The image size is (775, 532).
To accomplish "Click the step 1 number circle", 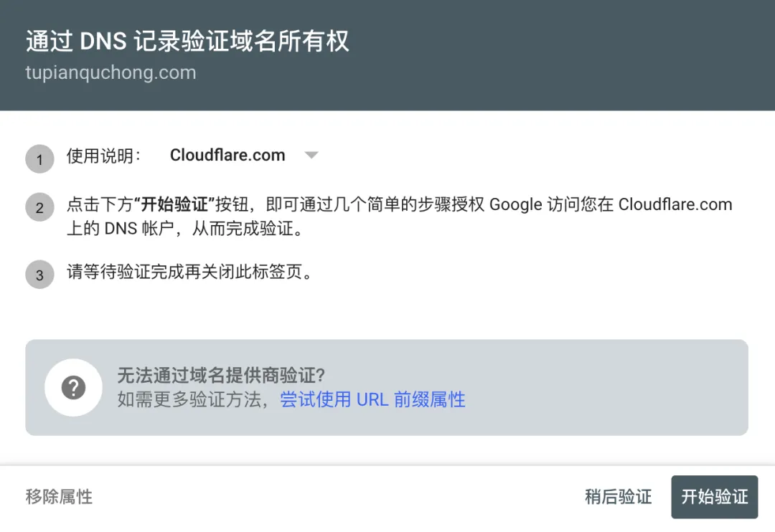I will pos(39,159).
